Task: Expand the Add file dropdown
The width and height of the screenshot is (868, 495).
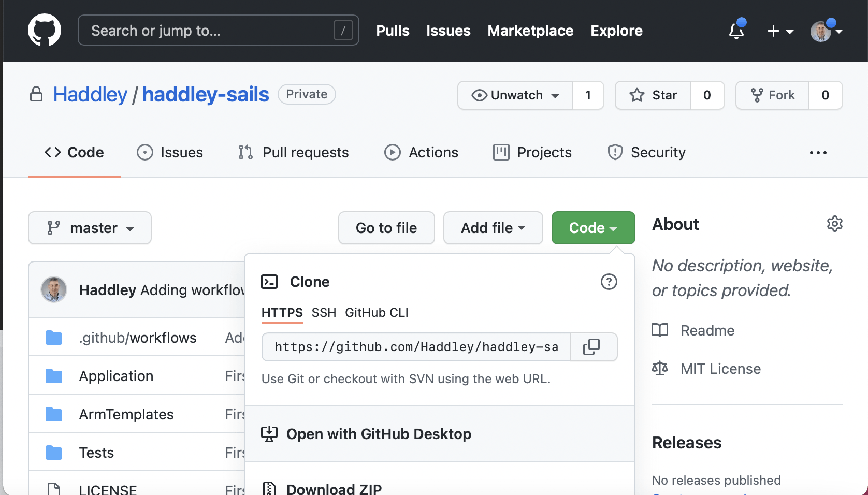Action: pyautogui.click(x=493, y=228)
